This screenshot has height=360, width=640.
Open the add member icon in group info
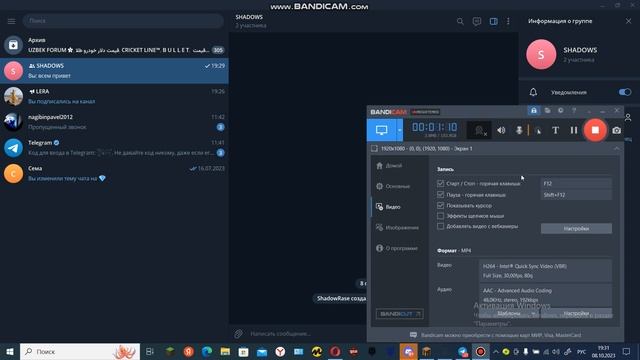pyautogui.click(x=628, y=118)
